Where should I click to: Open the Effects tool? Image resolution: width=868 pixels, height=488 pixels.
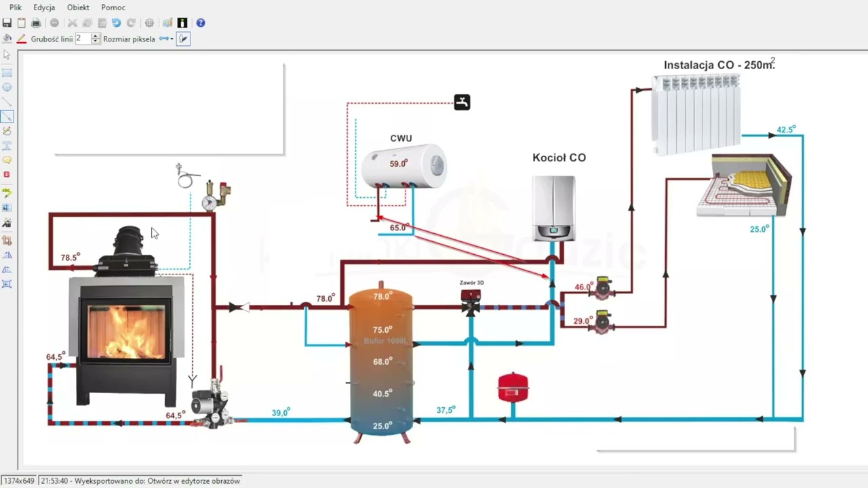pyautogui.click(x=7, y=223)
